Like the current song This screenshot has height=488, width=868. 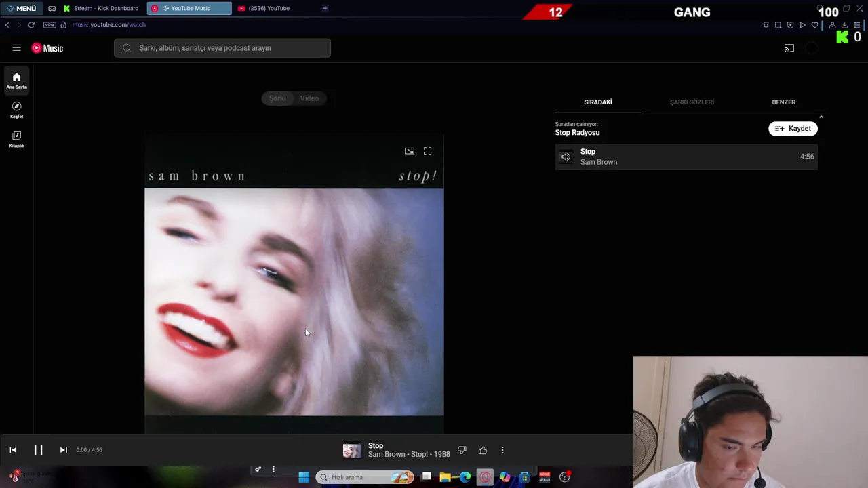pyautogui.click(x=483, y=450)
